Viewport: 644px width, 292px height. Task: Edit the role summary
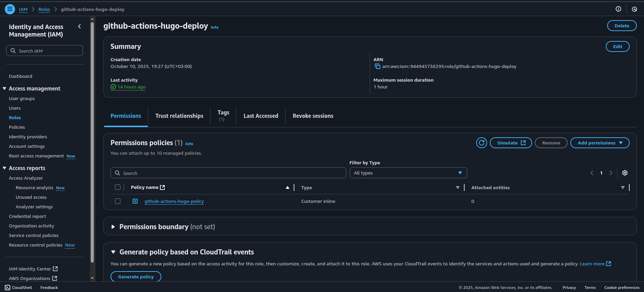pos(618,46)
